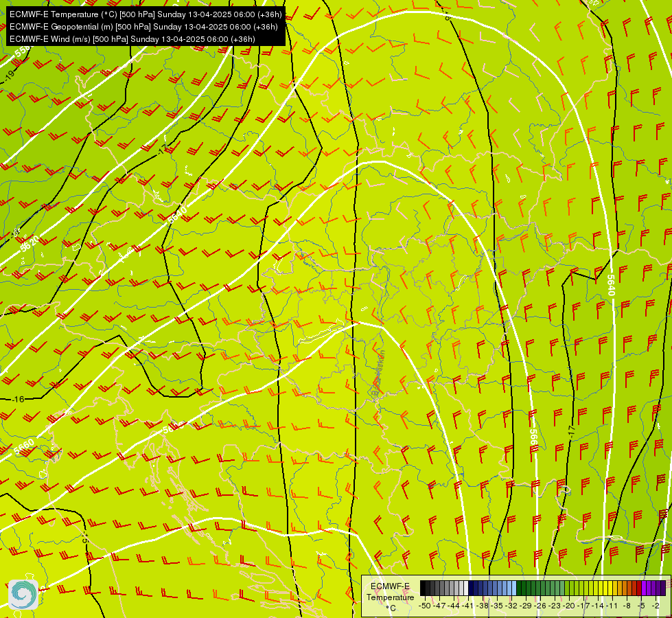Select the ECMWF-E Temperature 500 hPa title line
Screen dimensions: 672x618
click(146, 14)
